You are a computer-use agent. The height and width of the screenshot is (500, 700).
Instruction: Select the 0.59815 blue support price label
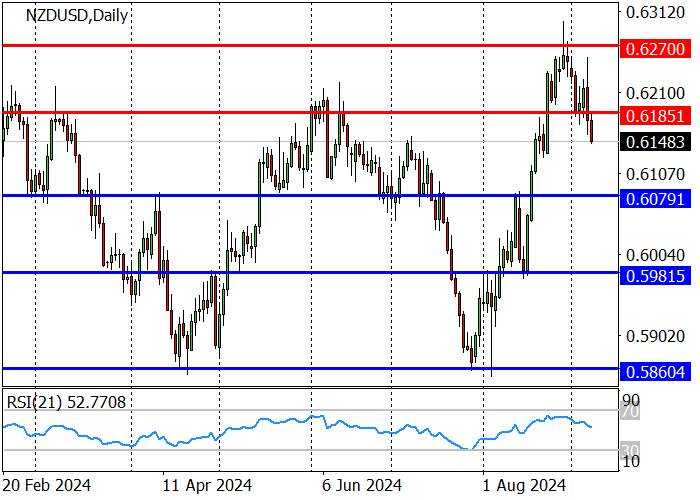click(x=655, y=276)
